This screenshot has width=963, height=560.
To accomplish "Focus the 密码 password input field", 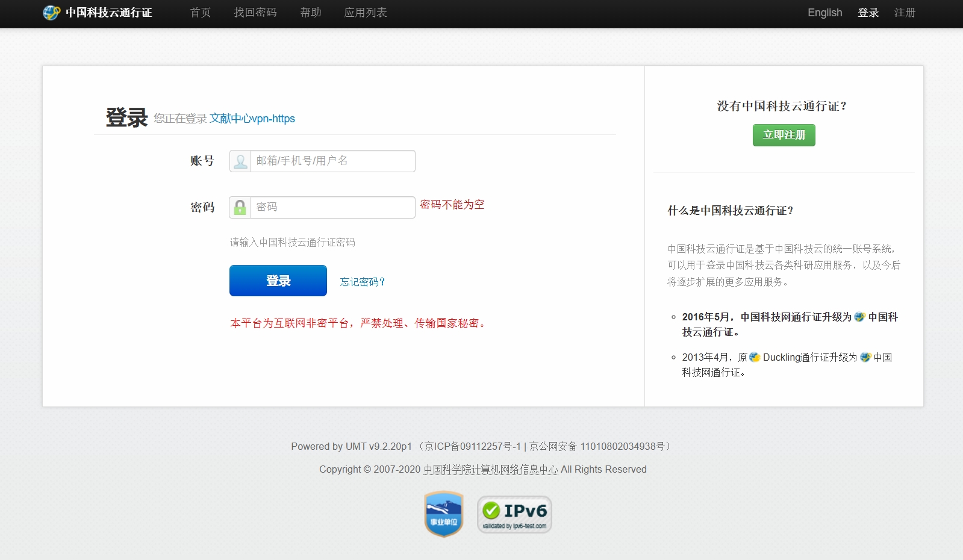I will tap(332, 208).
